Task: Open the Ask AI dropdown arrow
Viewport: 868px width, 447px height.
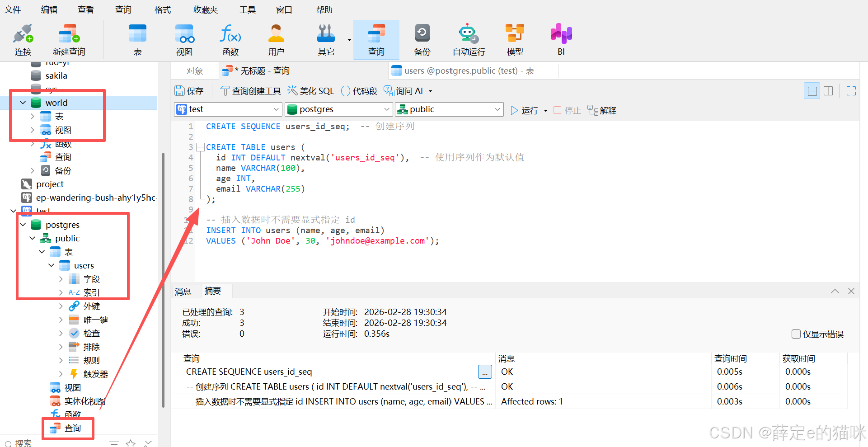Action: pyautogui.click(x=430, y=91)
